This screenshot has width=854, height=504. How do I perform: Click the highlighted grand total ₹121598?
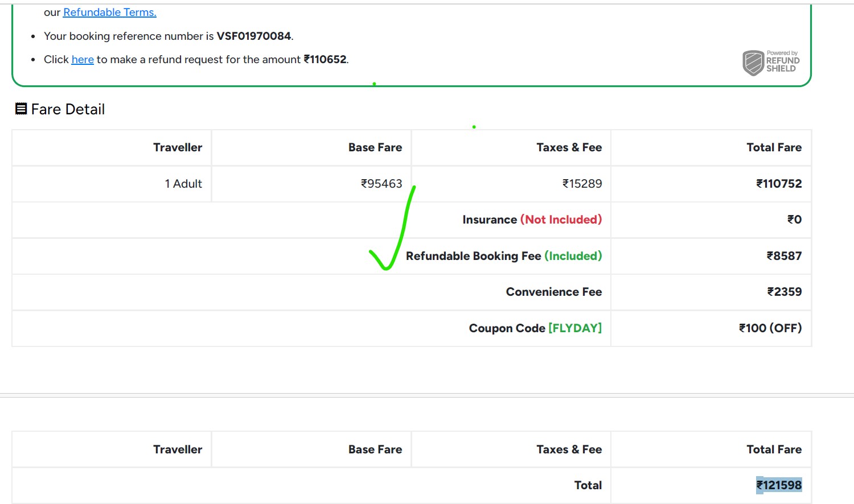pos(778,485)
